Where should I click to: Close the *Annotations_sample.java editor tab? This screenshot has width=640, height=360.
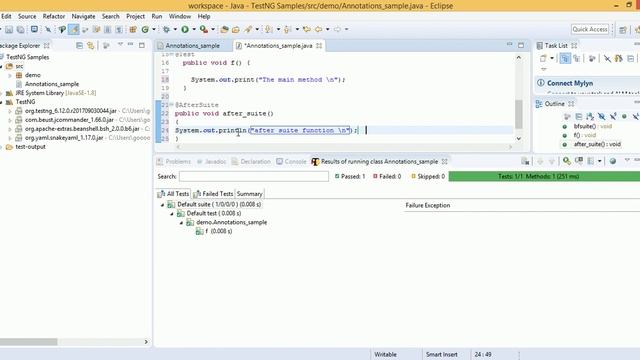pyautogui.click(x=319, y=46)
